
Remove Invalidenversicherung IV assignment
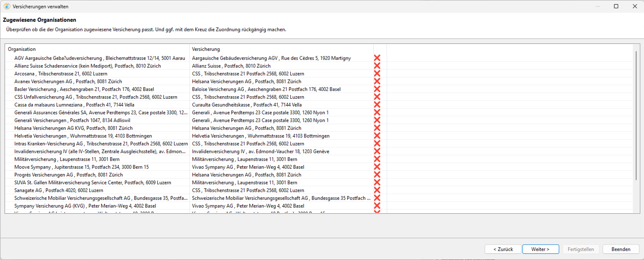377,151
